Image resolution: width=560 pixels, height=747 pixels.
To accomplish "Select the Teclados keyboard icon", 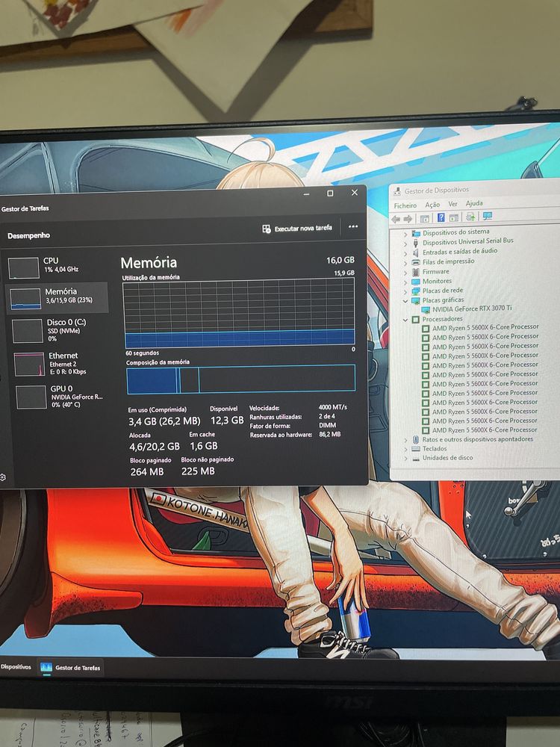I will [x=416, y=449].
